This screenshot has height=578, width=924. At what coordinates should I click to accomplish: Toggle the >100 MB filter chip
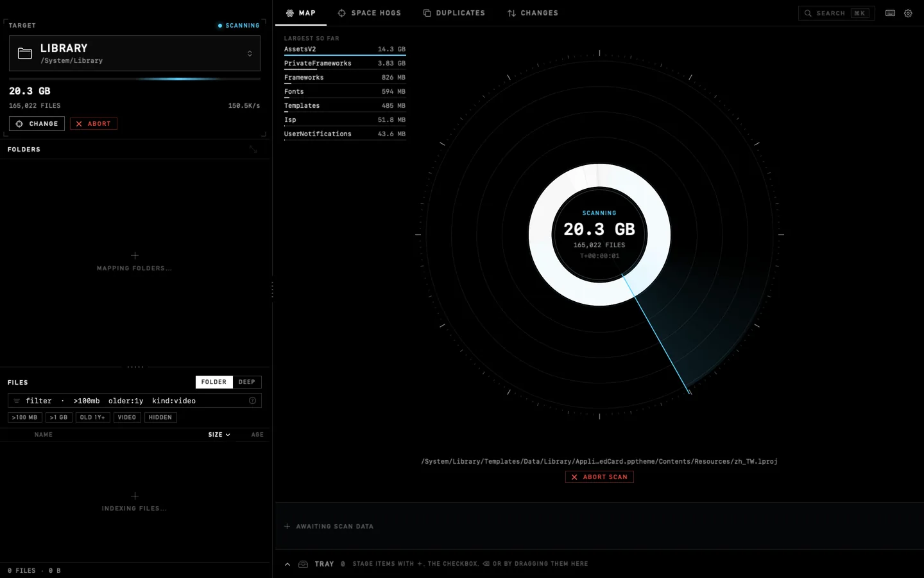pos(25,417)
